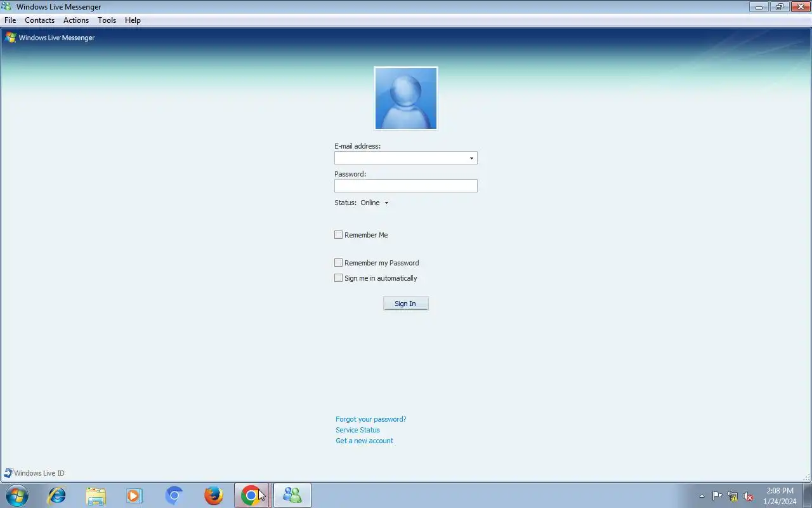Minimize the Messenger window
812x508 pixels.
(x=759, y=7)
